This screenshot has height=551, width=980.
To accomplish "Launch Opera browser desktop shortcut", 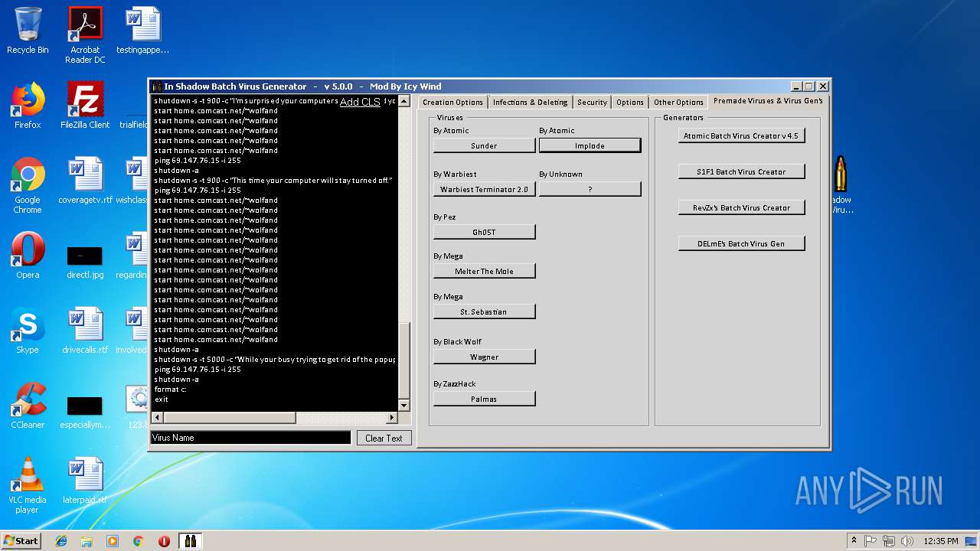I will tap(28, 256).
